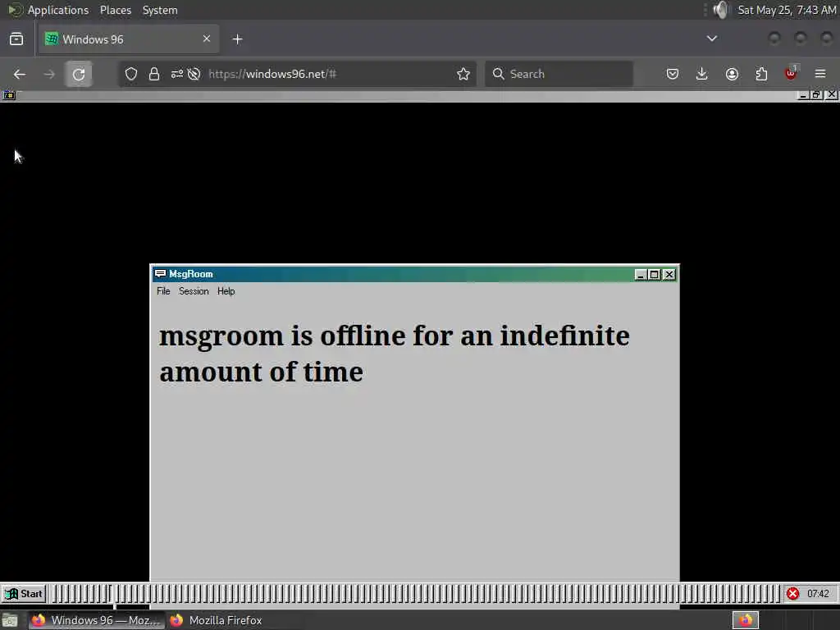Open the Firefox account icon
The width and height of the screenshot is (840, 630).
732,74
